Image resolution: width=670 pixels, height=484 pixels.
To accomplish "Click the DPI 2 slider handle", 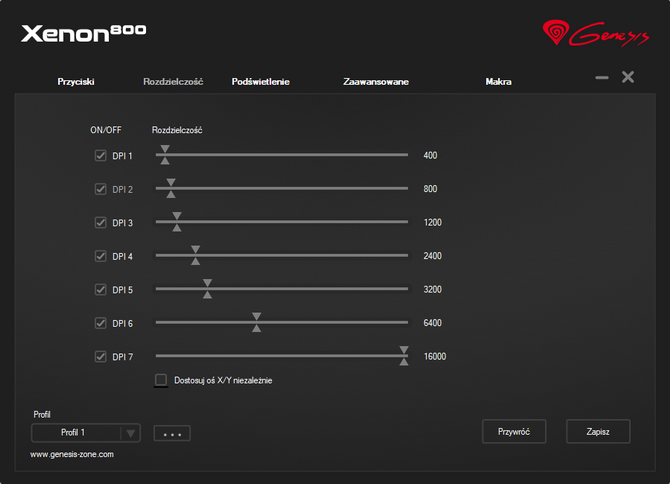I will [171, 188].
